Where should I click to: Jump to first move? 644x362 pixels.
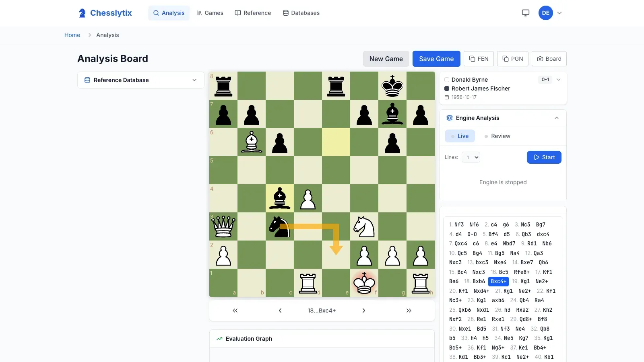pyautogui.click(x=235, y=311)
